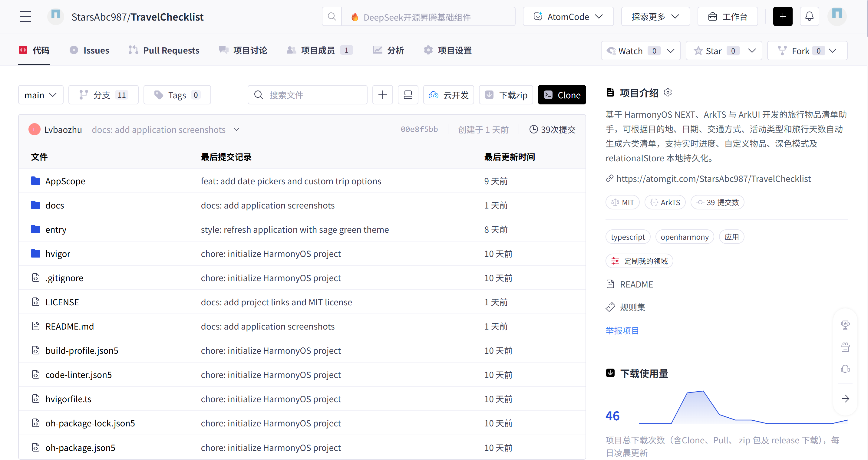Click the headset support icon
This screenshot has width=868, height=460.
click(845, 370)
